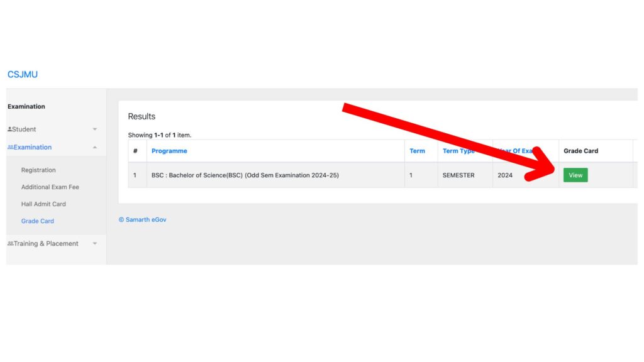
Task: Click the icon beside Training & Placement
Action: pyautogui.click(x=10, y=244)
